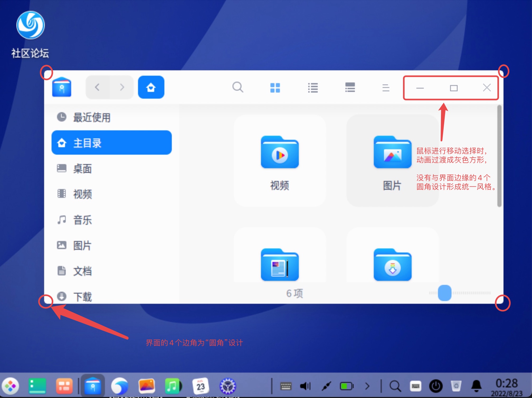Expand the tray arrow in dock
Viewport: 532px width, 398px height.
[367, 386]
